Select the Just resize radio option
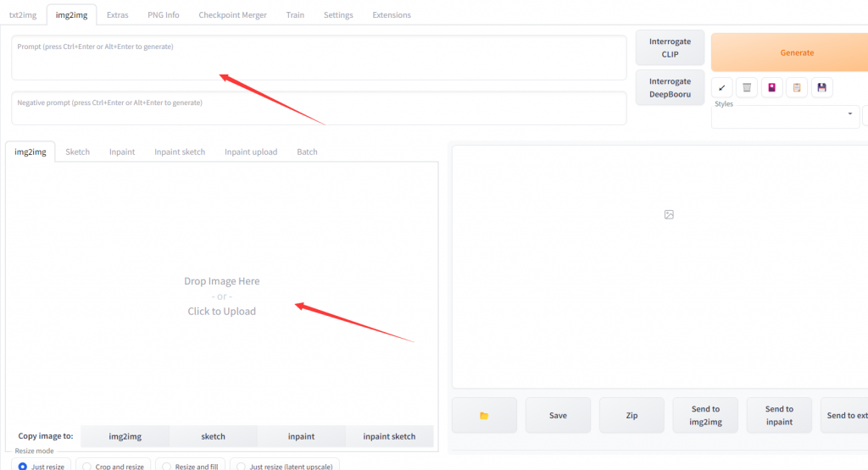868x470 pixels. click(42, 466)
